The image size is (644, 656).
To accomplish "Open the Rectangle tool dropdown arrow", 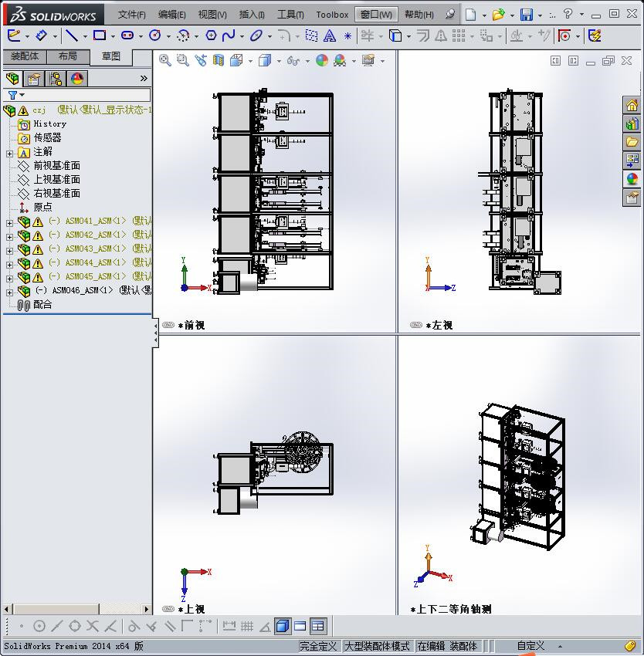I will (113, 37).
